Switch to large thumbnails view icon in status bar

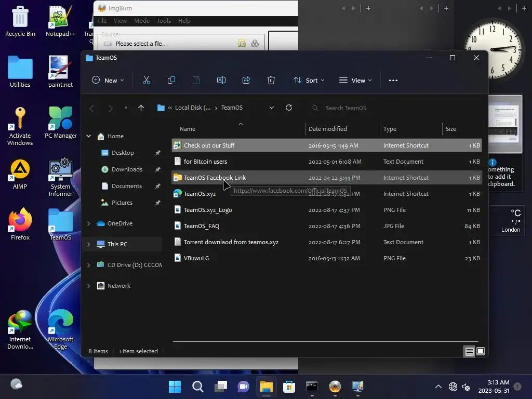point(481,351)
